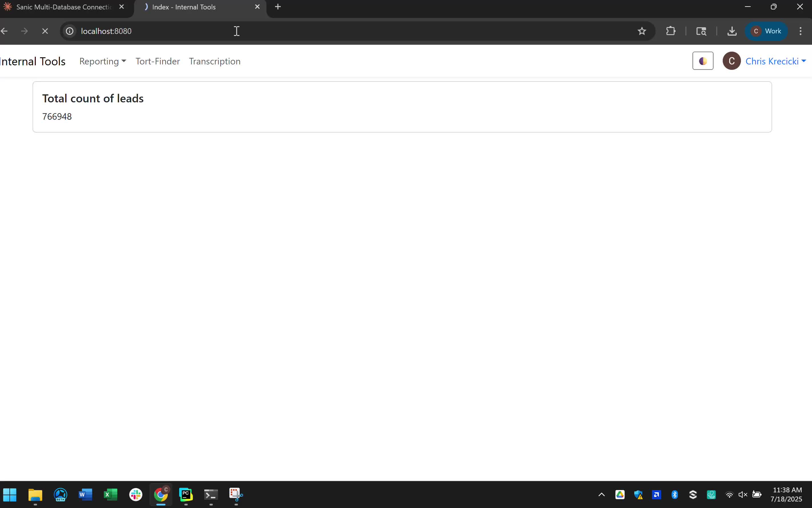Stop the page from loading

[45, 31]
